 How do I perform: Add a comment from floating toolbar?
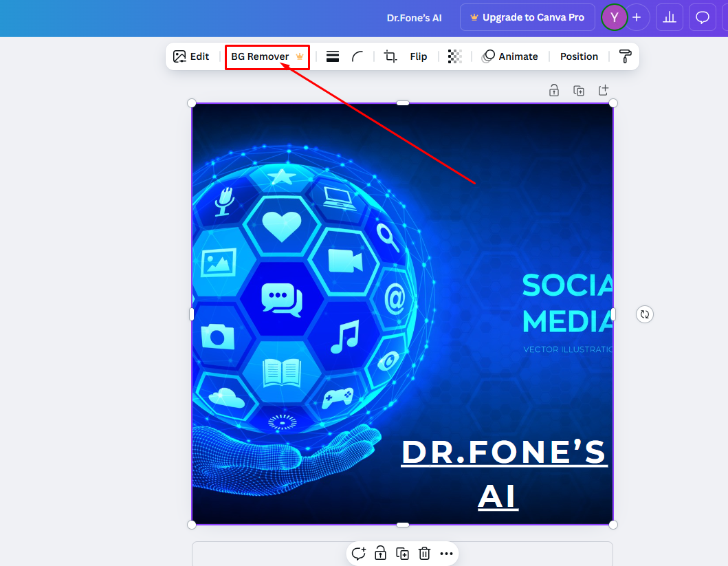click(x=358, y=554)
